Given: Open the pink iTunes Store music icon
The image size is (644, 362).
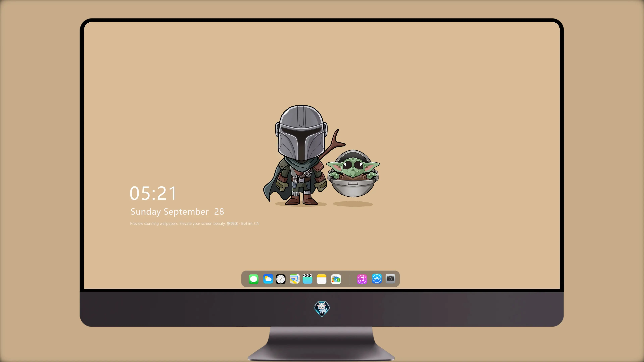Looking at the screenshot, I should tap(362, 279).
